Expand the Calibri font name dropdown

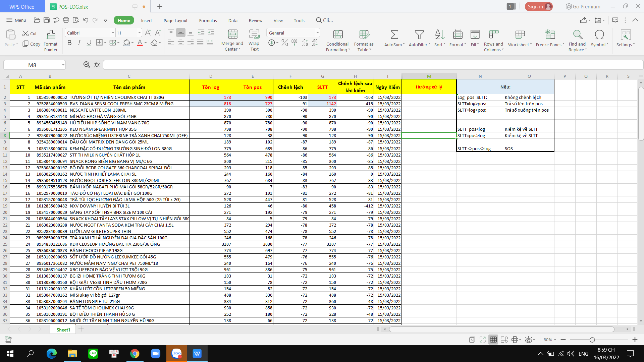(113, 33)
